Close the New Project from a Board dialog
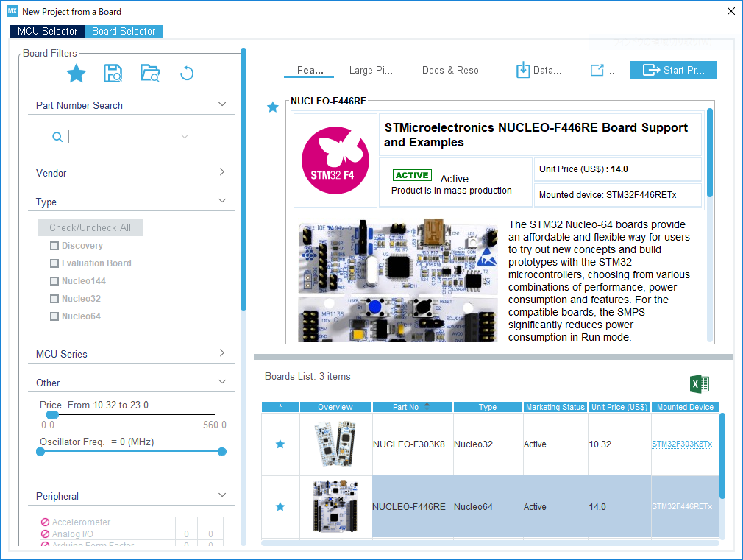This screenshot has width=743, height=560. [731, 11]
